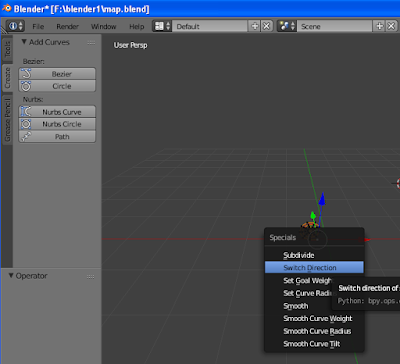Collapse the Operator panel
Screen dimensions: 400x364
(11, 276)
